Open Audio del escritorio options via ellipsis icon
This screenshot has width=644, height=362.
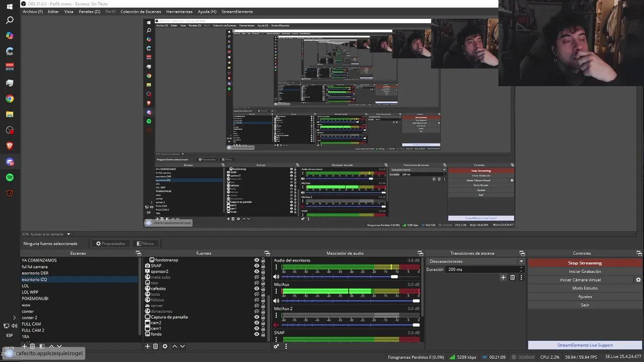coord(276,267)
